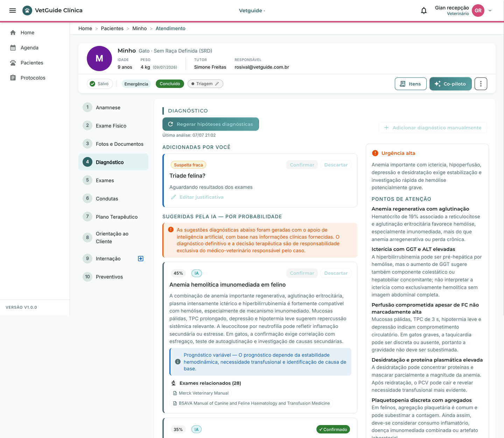This screenshot has width=504, height=438.
Task: Click responsible email rosival@vetguide.com.br
Action: pyautogui.click(x=262, y=67)
